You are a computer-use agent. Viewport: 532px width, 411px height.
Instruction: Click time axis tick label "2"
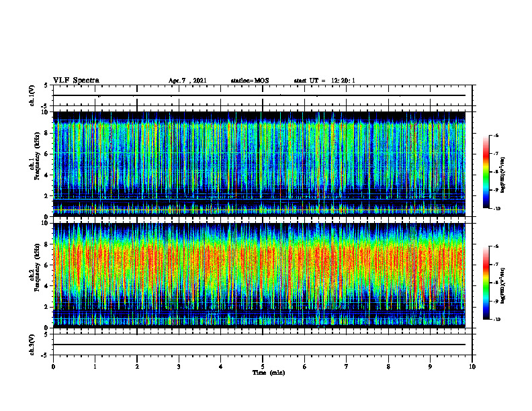click(137, 367)
